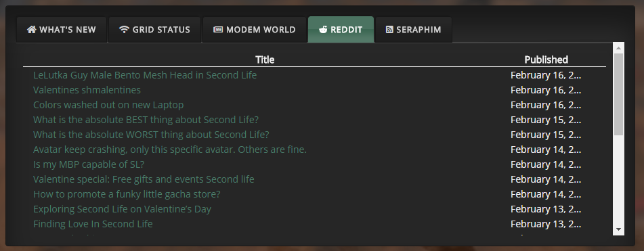Sort by the Published column header

tap(546, 60)
